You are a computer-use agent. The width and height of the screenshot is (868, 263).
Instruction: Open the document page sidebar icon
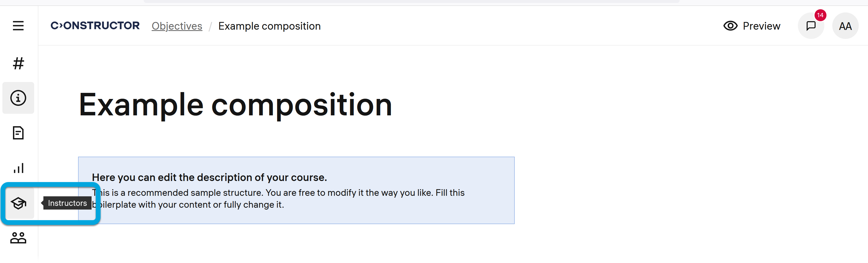tap(18, 133)
